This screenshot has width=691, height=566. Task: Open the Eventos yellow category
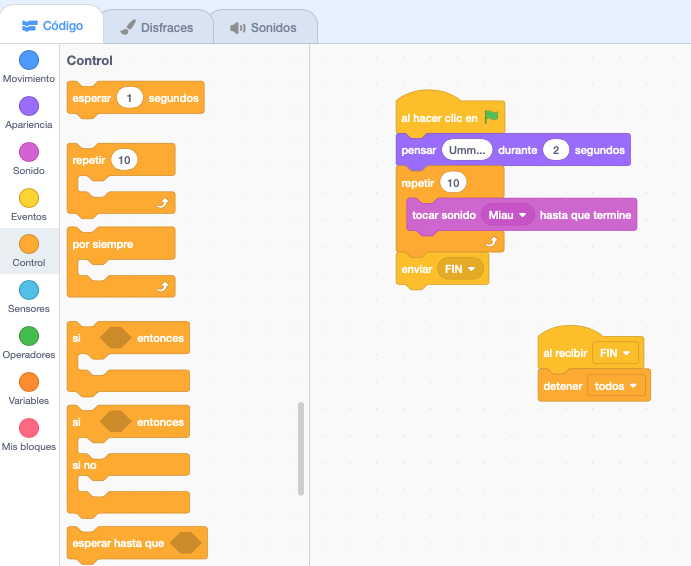click(x=29, y=199)
